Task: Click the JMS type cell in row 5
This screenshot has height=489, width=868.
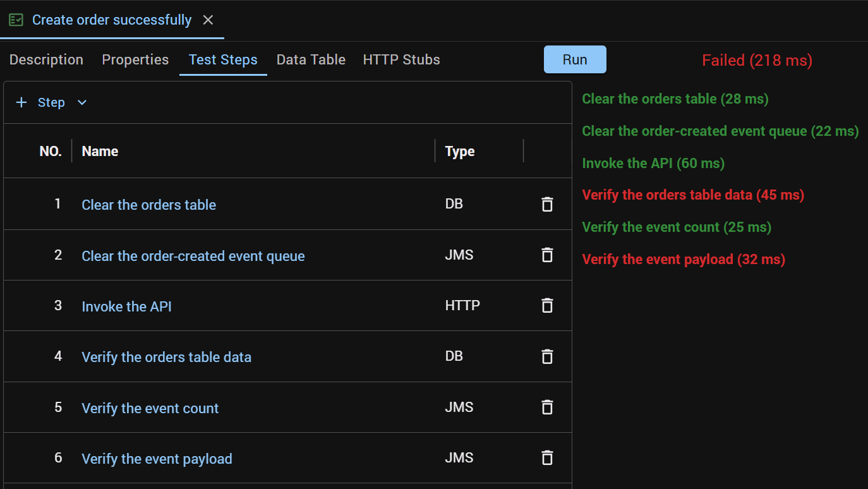Action: [459, 407]
